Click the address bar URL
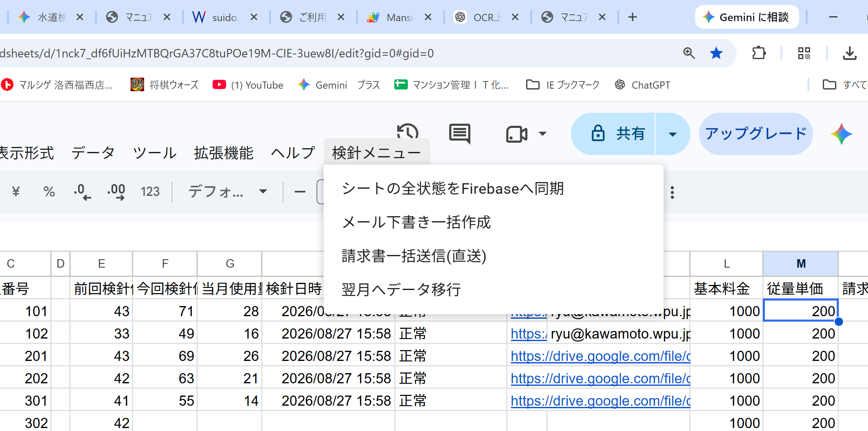Image resolution: width=868 pixels, height=431 pixels. (x=217, y=54)
